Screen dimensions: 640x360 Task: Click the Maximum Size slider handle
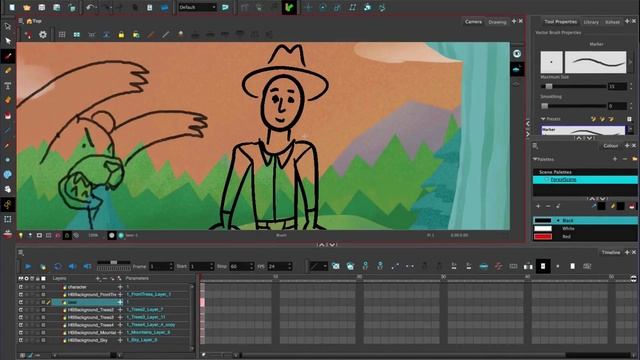click(x=549, y=86)
